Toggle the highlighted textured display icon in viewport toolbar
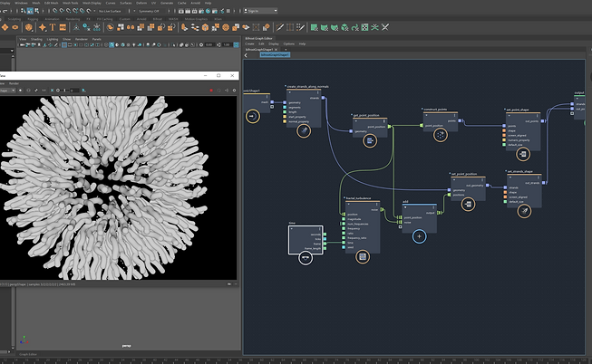The width and height of the screenshot is (592, 364). click(112, 45)
